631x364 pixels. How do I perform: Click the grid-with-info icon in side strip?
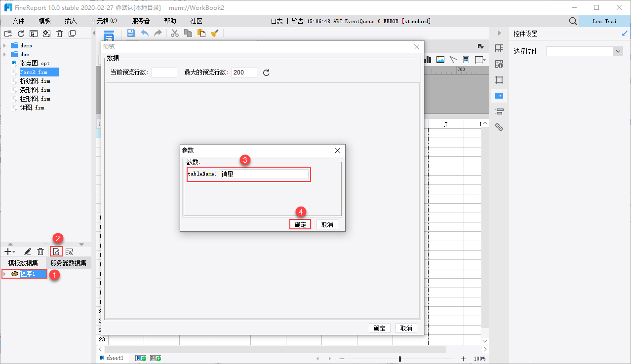pos(499,64)
